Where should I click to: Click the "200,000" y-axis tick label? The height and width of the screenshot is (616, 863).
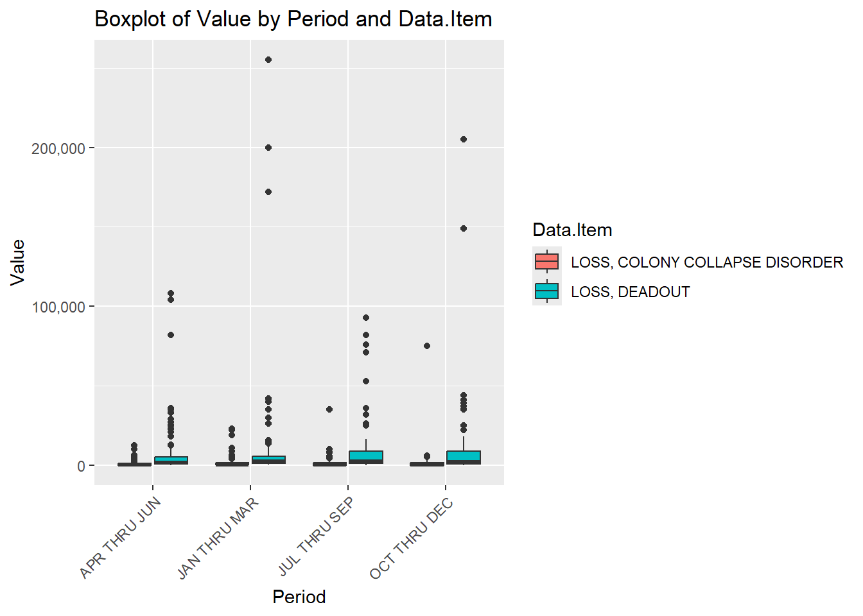pos(58,149)
